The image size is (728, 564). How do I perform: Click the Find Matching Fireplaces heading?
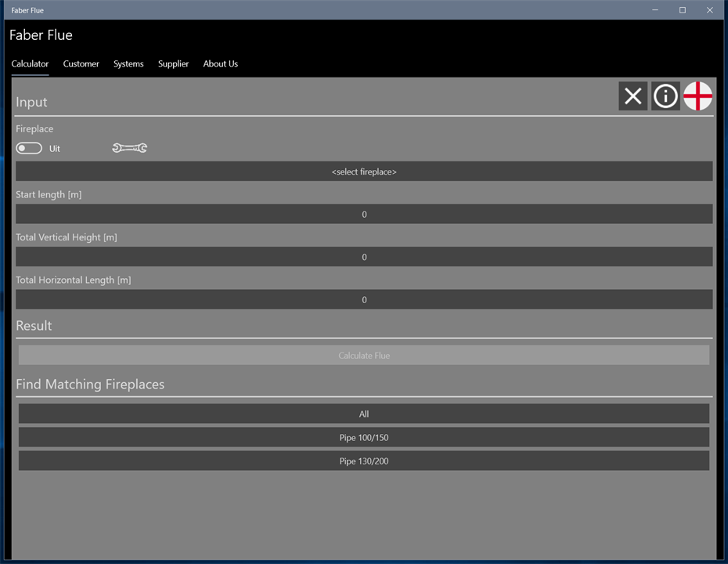(x=90, y=384)
